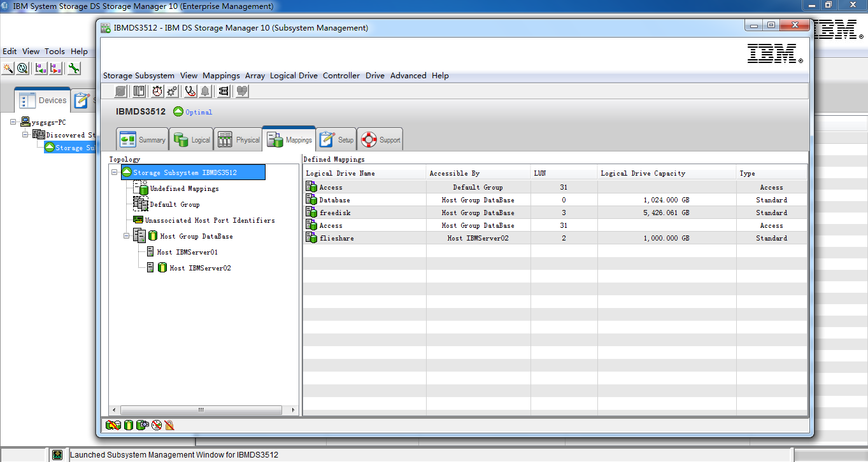Sort by Logical Drive Name column header
868x462 pixels.
(364, 173)
